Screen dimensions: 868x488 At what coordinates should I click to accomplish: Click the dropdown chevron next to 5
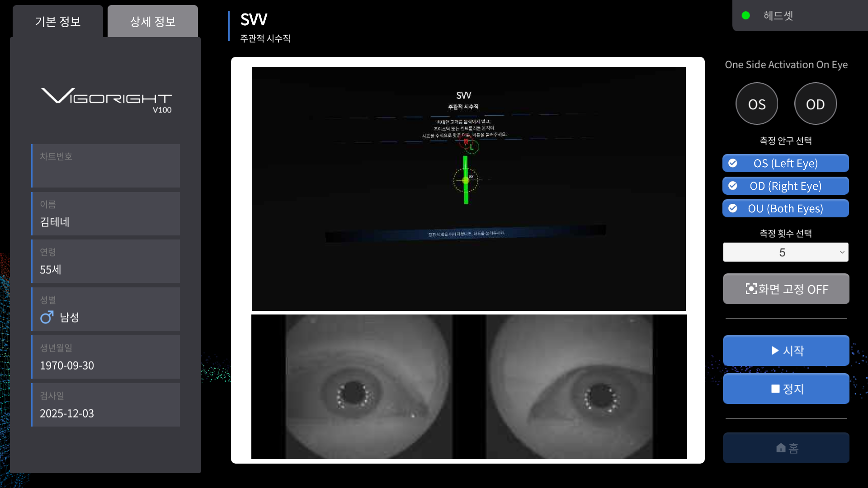tap(842, 252)
